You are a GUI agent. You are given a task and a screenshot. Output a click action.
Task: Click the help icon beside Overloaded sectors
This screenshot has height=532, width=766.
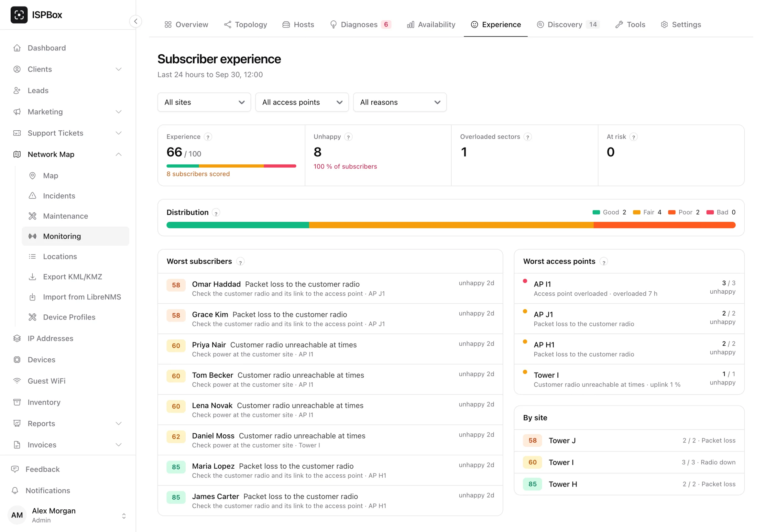(x=528, y=137)
